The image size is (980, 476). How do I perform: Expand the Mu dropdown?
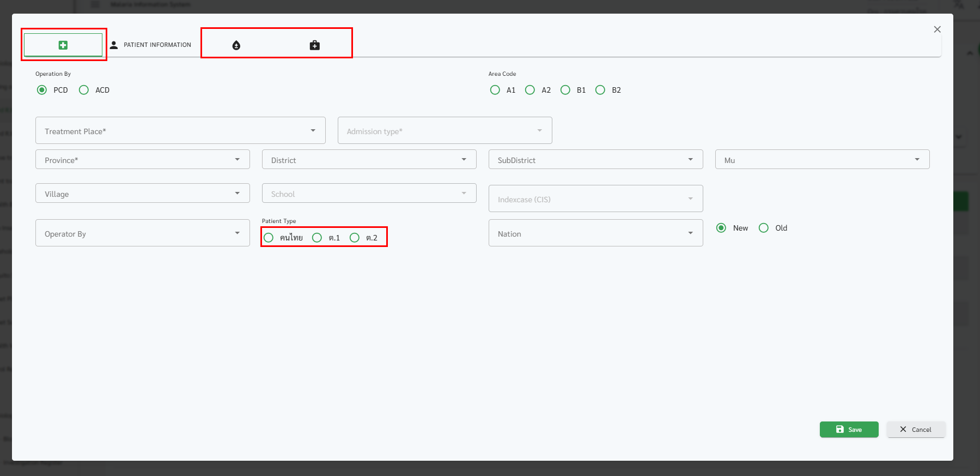822,160
